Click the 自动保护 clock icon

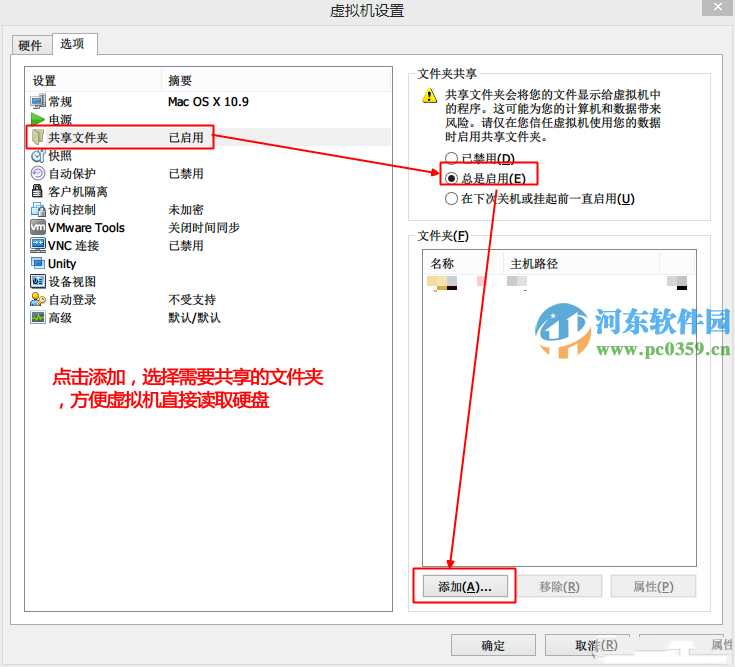38,173
